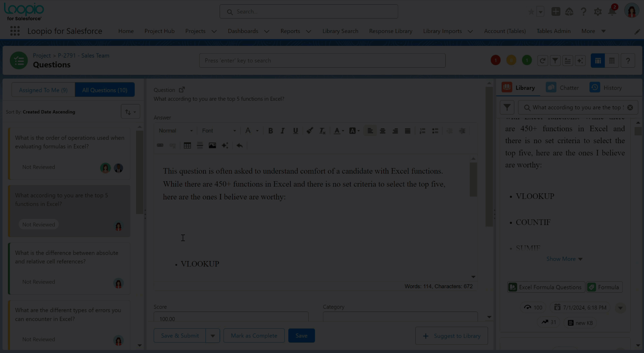Click the undo arrow in editor
This screenshot has height=353, width=644.
pos(239,145)
